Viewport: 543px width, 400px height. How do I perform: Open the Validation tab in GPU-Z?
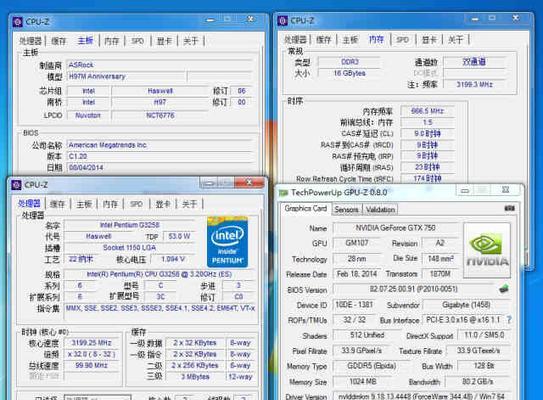pos(380,210)
